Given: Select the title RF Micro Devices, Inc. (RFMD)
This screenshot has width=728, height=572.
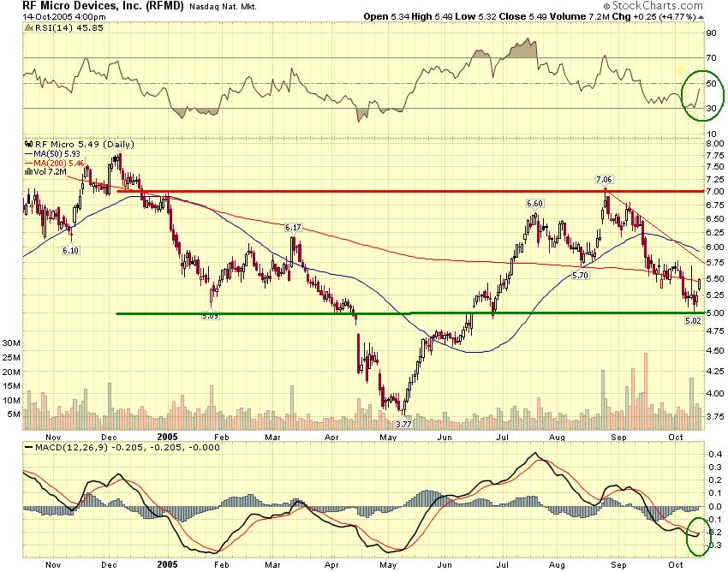Looking at the screenshot, I should point(103,6).
